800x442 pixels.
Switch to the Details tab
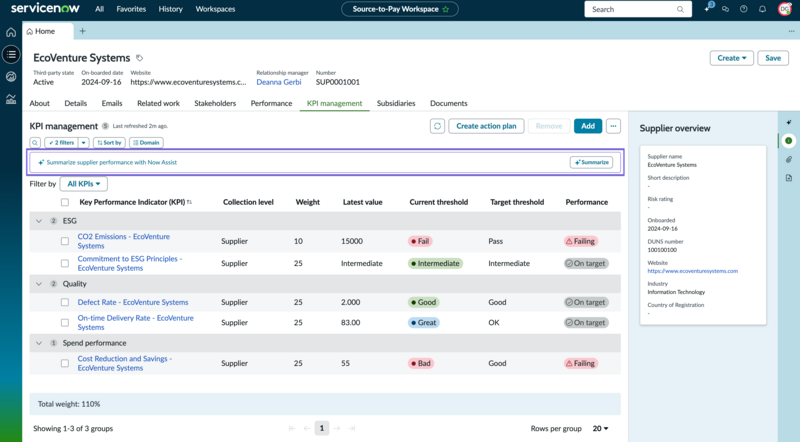pos(76,103)
